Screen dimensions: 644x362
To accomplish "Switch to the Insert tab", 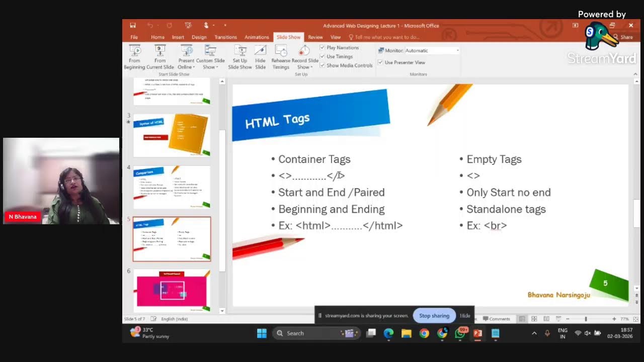I will pyautogui.click(x=178, y=37).
